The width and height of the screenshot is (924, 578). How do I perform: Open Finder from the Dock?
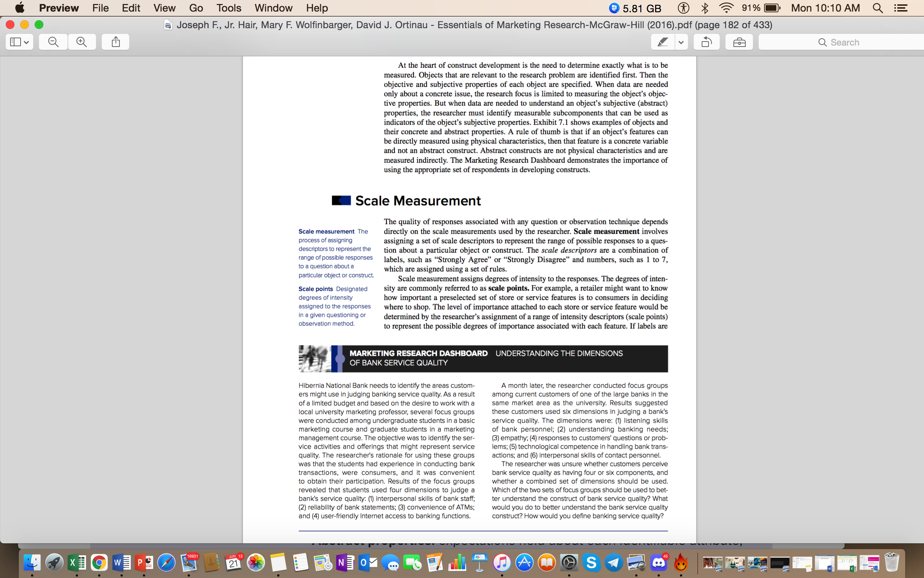(x=32, y=562)
